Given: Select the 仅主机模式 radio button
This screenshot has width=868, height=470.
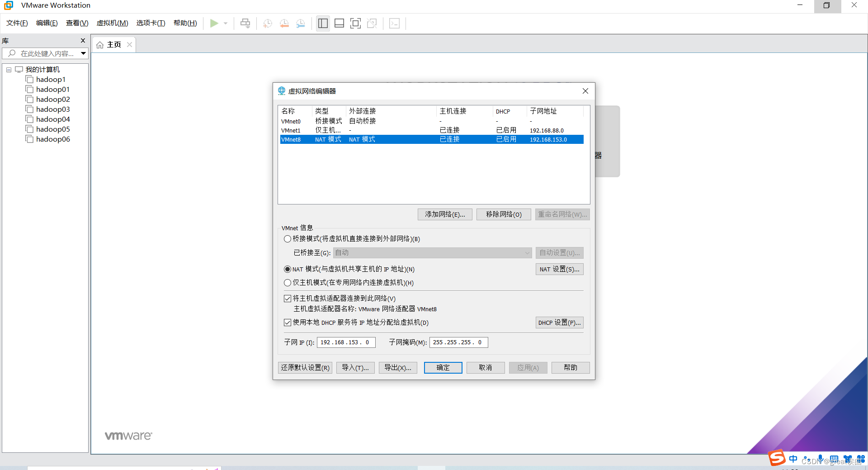Looking at the screenshot, I should point(288,283).
